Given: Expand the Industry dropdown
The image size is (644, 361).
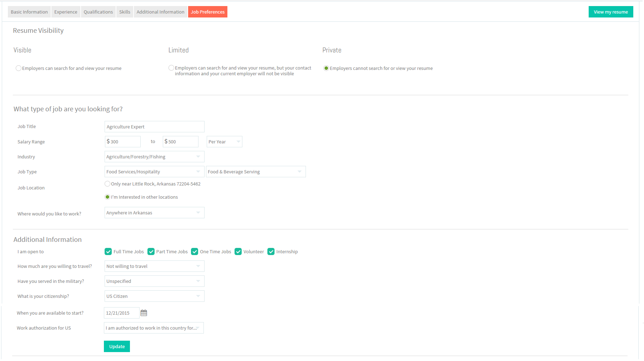Looking at the screenshot, I should pos(155,157).
